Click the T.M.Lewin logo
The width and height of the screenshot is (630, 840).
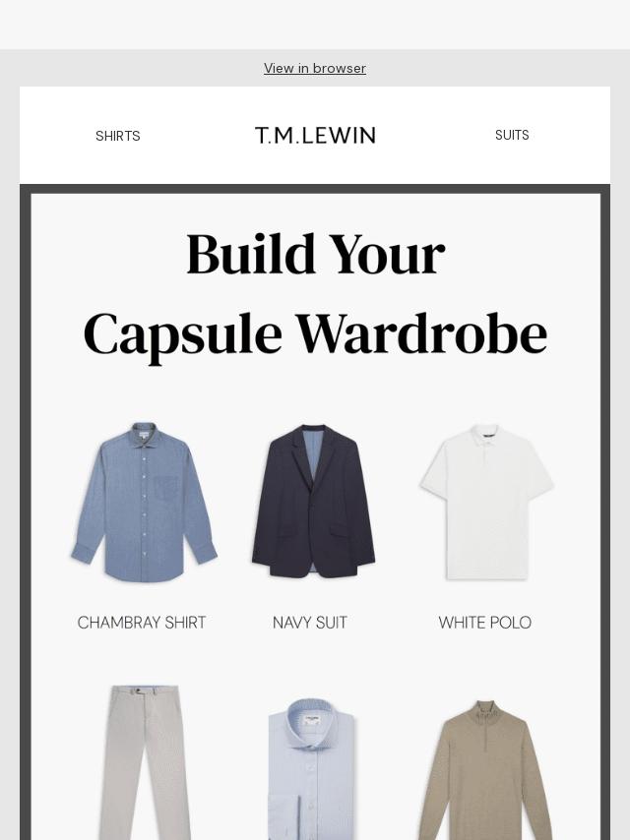[315, 136]
